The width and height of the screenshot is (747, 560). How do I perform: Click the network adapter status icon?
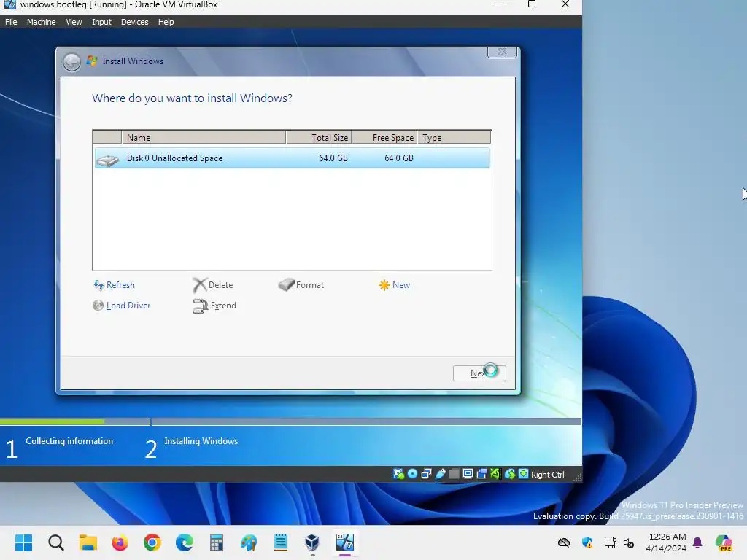point(426,474)
